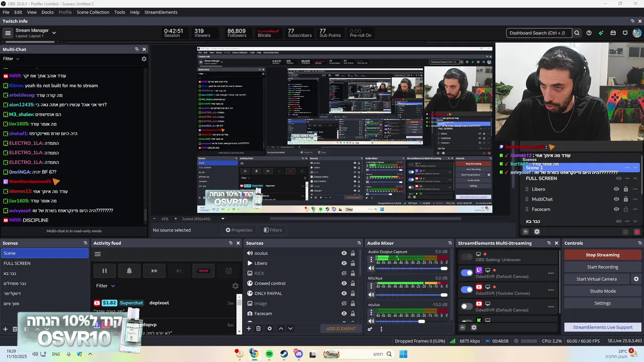Click Start Virtual Camera button

point(597,279)
